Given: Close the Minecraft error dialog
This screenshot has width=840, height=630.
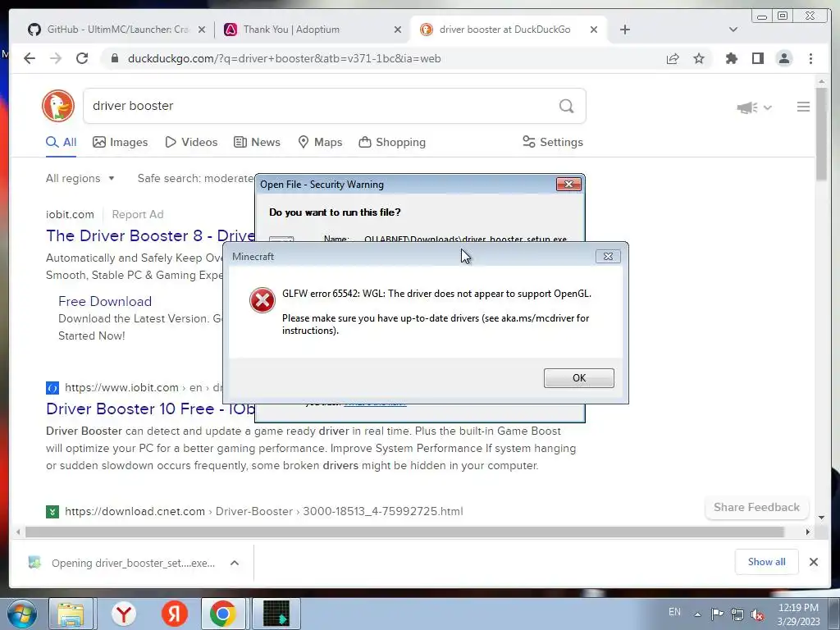Looking at the screenshot, I should pyautogui.click(x=608, y=256).
